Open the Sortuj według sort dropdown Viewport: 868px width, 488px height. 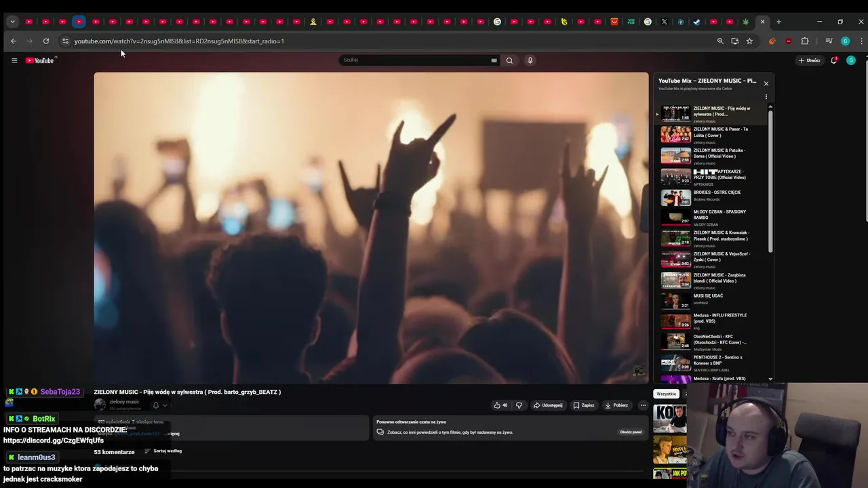point(163,451)
